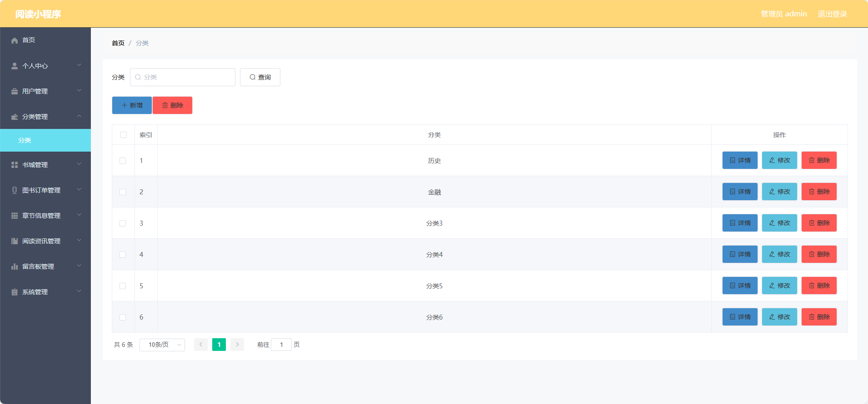Open the 10条/页 page size dropdown

tap(162, 345)
